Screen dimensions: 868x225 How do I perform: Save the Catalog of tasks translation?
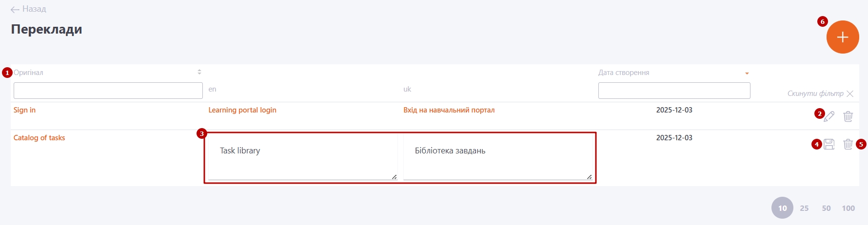tap(829, 144)
